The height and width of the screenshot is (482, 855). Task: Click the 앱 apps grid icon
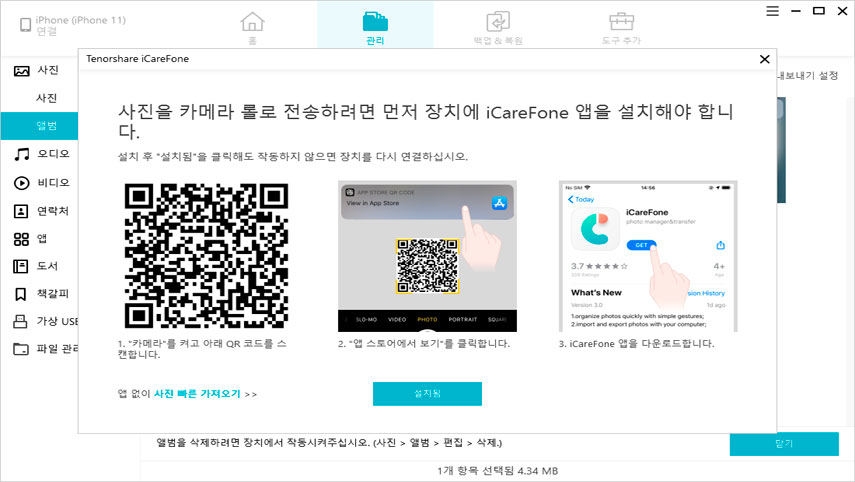[x=21, y=239]
